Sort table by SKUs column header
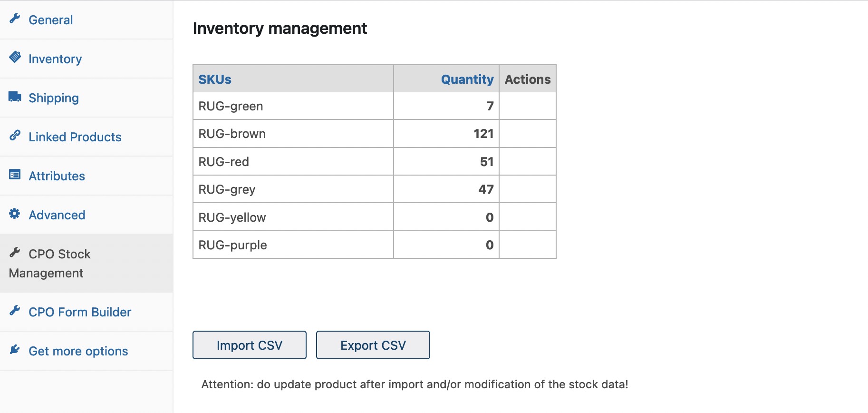 (x=215, y=79)
